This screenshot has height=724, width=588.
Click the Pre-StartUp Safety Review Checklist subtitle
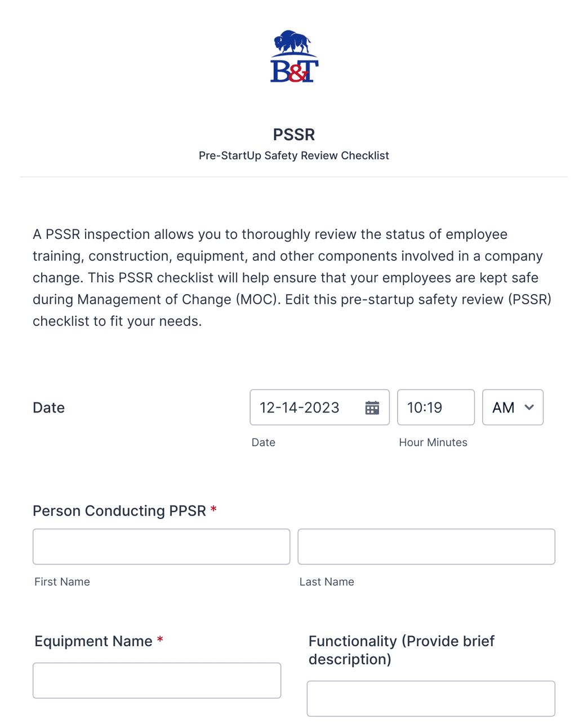pyautogui.click(x=293, y=156)
